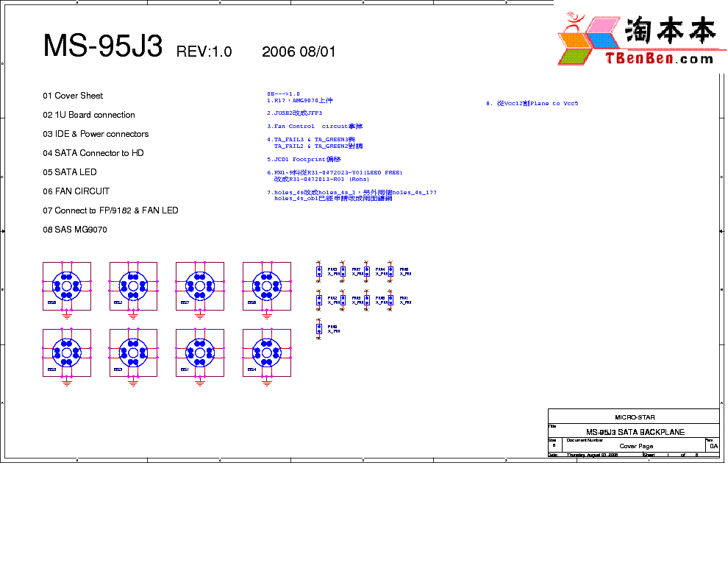Click the FAN1 connector symbol
The image size is (728, 563).
point(390,300)
